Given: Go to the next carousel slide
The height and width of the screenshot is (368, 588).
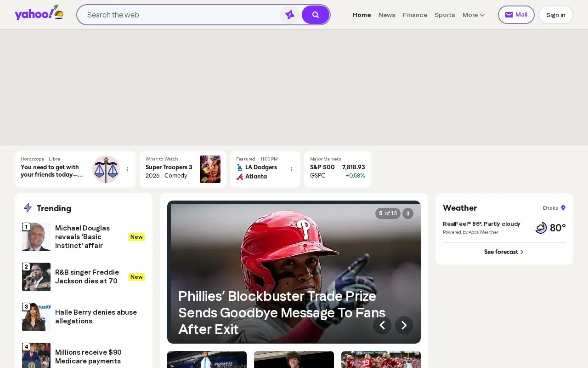Looking at the screenshot, I should (404, 325).
